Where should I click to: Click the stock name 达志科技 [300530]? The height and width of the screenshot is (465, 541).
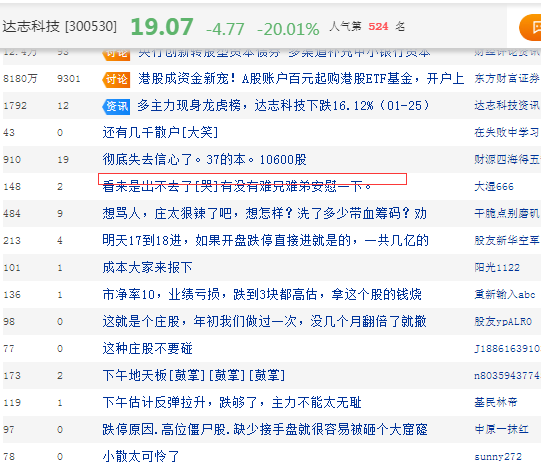[x=59, y=27]
